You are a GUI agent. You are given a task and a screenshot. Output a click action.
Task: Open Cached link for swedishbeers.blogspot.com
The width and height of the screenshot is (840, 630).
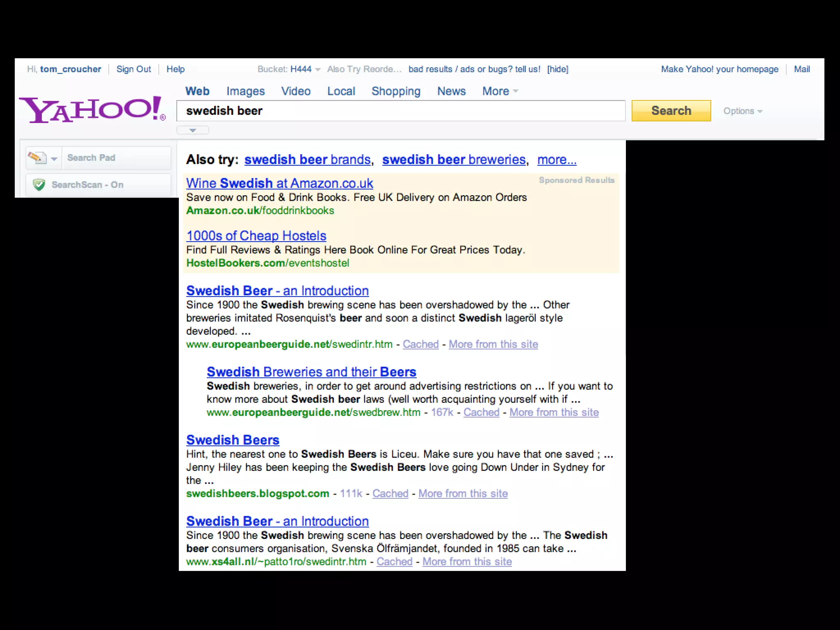click(390, 493)
